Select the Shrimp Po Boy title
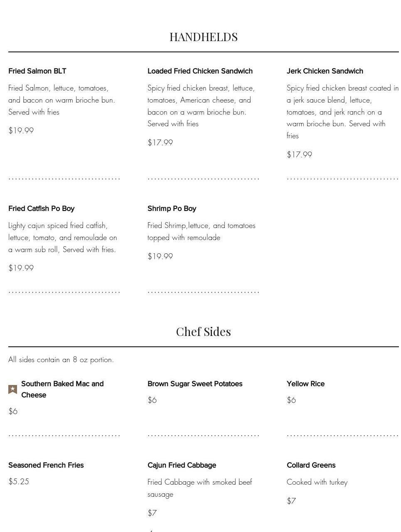This screenshot has width=401, height=532. 172,208
